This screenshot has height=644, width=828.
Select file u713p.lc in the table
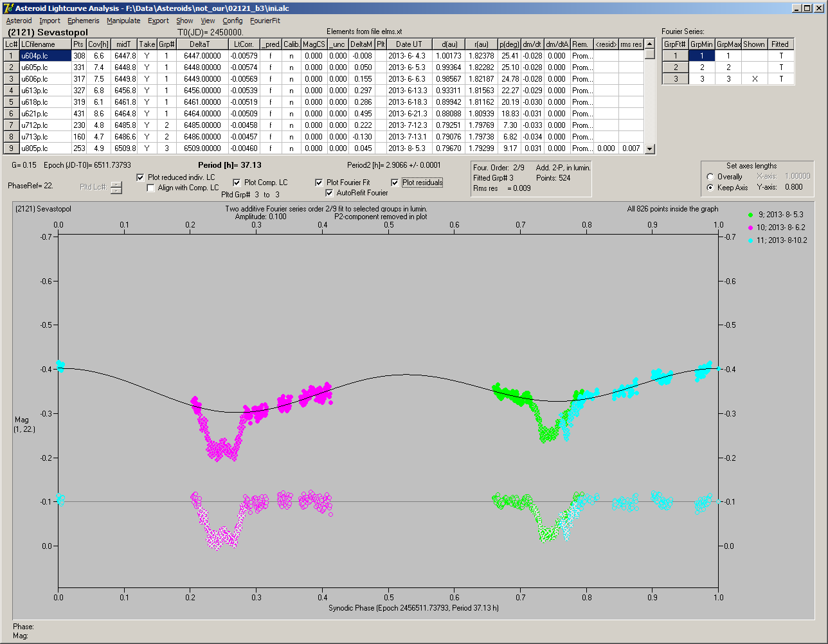[x=44, y=137]
